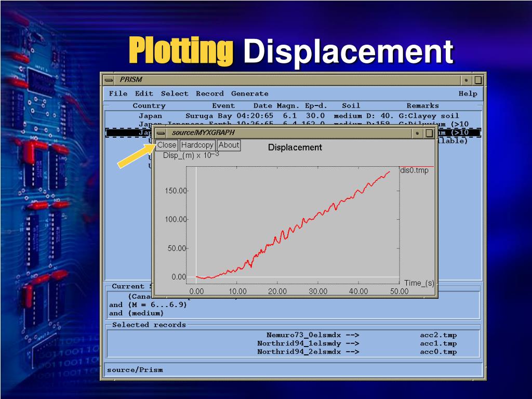
Task: Click the (medium) selection criterion line
Action: pos(136,313)
